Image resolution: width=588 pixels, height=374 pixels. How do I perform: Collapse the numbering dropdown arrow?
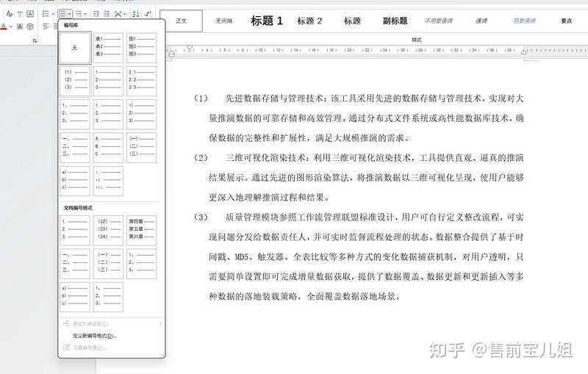click(x=69, y=14)
